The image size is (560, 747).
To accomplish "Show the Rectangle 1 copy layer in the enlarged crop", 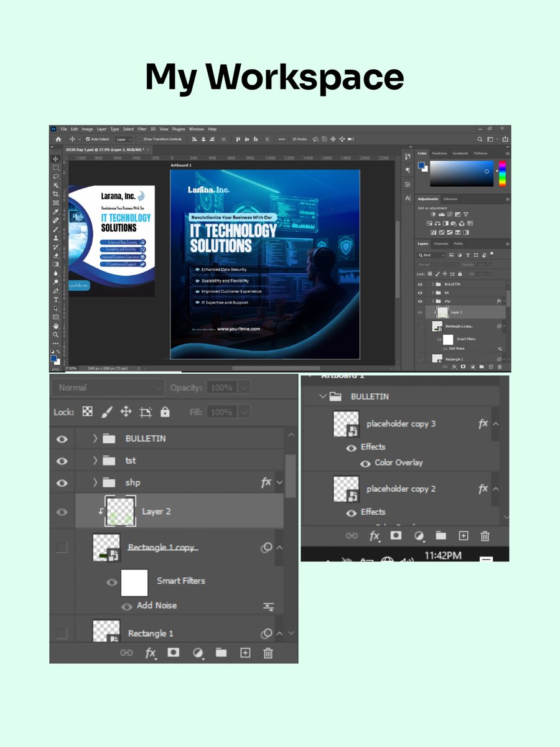I will [62, 547].
